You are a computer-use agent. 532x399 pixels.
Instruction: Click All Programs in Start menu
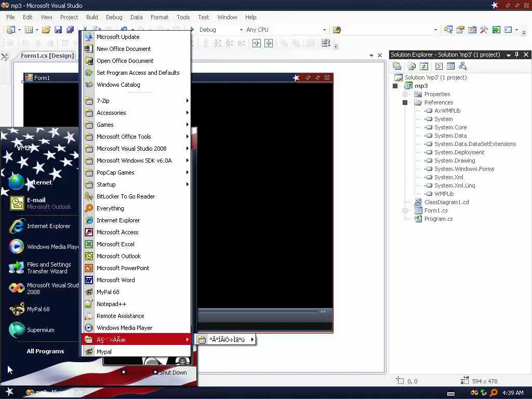45,351
